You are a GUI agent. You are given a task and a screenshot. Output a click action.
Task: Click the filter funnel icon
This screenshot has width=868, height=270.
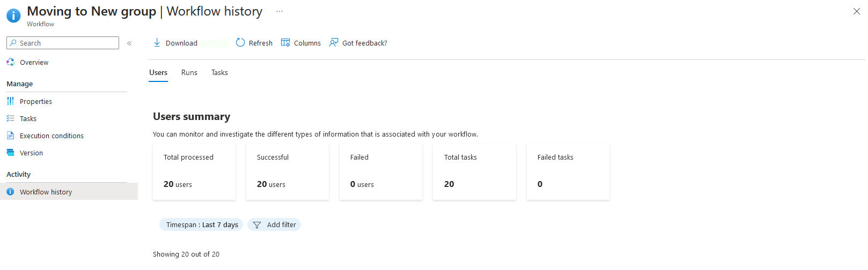point(257,225)
